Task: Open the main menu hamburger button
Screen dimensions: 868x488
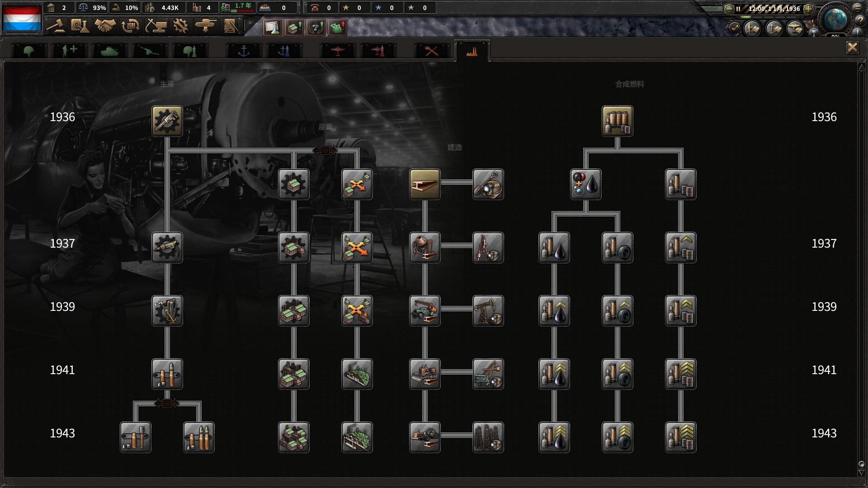Action: [x=858, y=8]
